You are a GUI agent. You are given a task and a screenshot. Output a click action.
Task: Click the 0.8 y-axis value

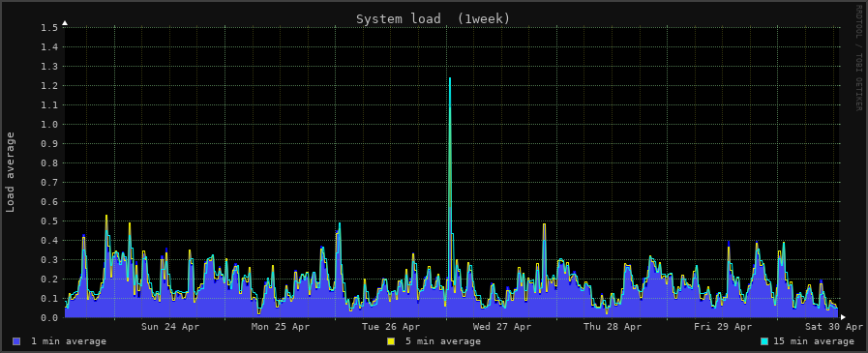point(49,163)
